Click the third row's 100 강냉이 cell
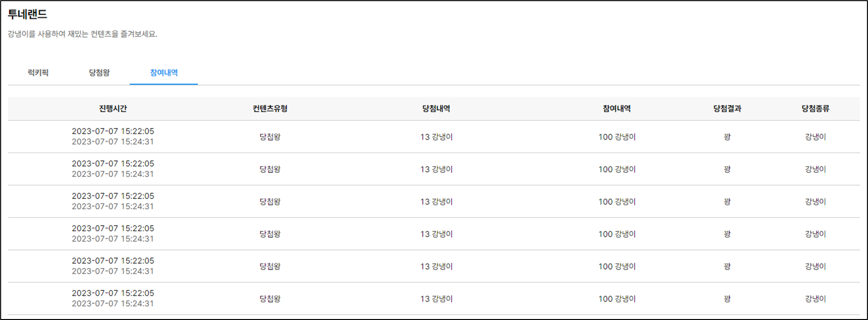Viewport: 868px width, 320px height. 617,202
